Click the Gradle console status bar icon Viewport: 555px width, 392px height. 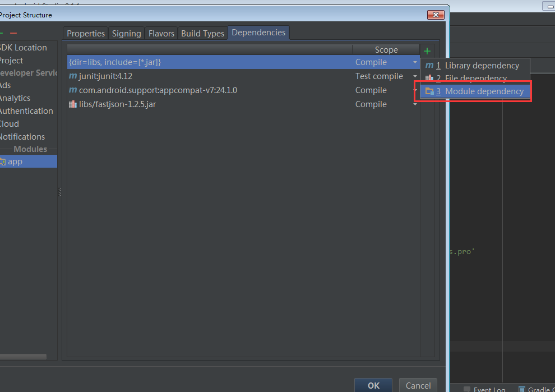[x=522, y=389]
